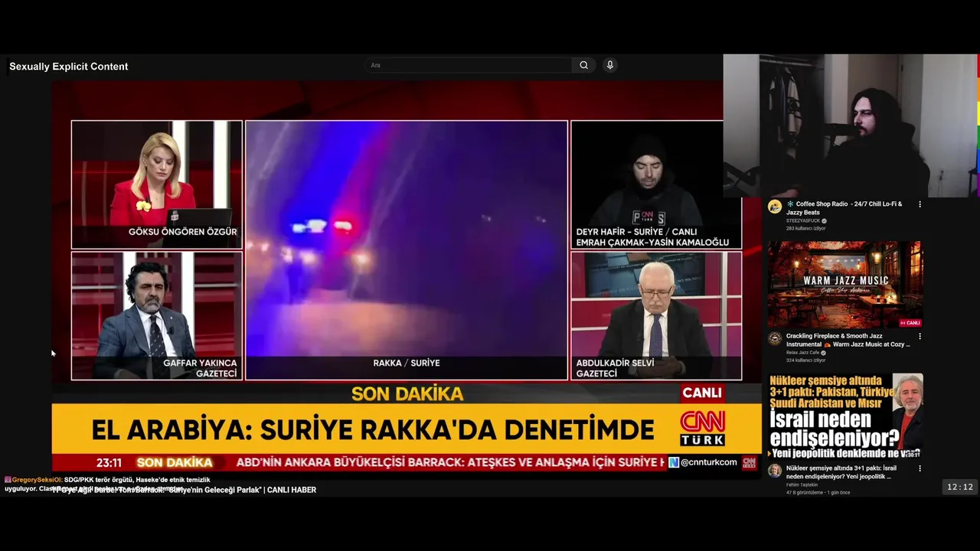Click the '324 kullanıcı izliyor' viewer count
Viewport: 980px width, 551px height.
(805, 360)
